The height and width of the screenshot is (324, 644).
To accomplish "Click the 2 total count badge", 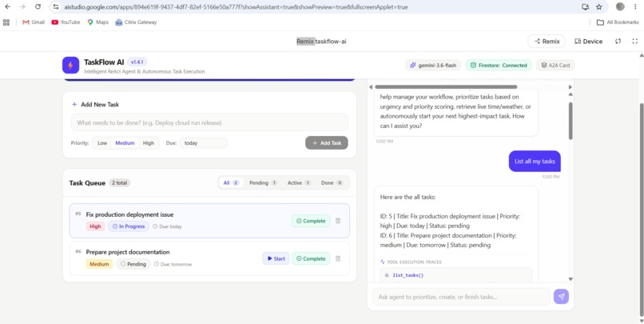I will point(119,183).
